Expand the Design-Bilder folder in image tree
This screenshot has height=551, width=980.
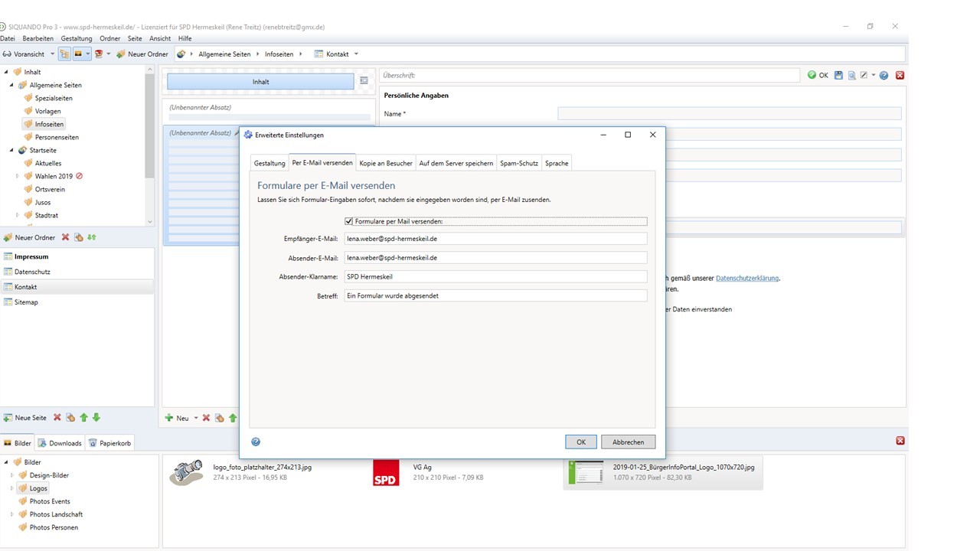coord(12,475)
